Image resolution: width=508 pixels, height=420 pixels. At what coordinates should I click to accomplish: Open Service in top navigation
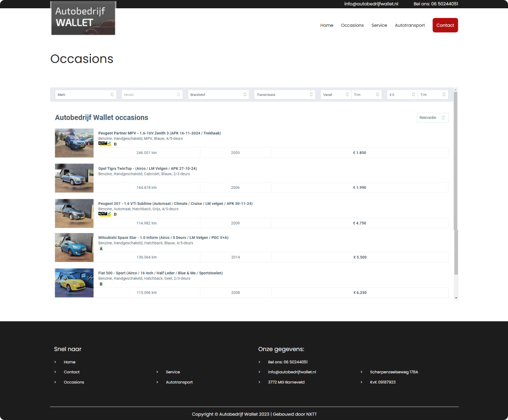click(x=379, y=25)
